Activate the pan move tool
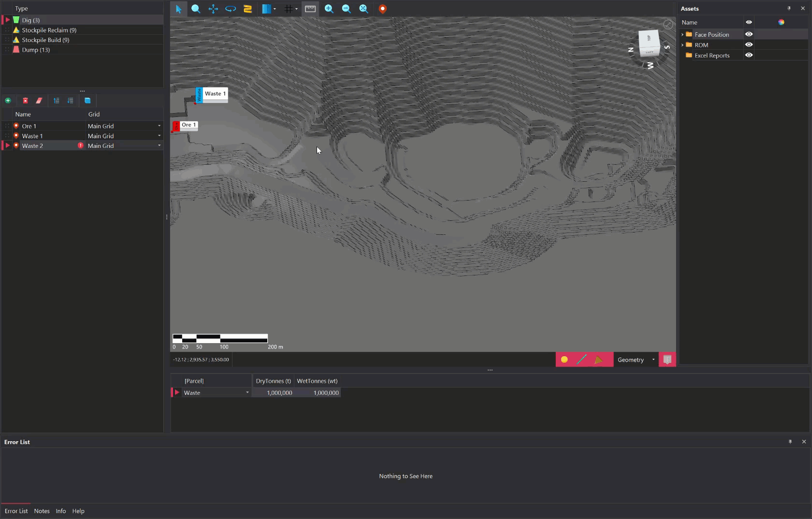 213,9
